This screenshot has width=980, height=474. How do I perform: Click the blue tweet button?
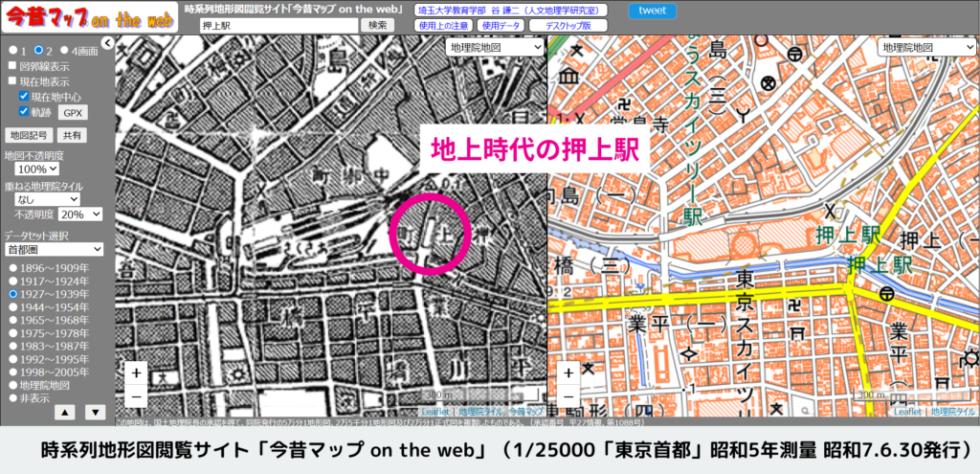click(652, 11)
